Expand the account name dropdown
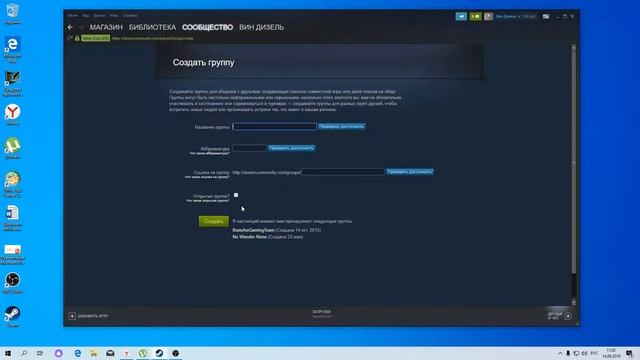The image size is (640, 360). 516,16
